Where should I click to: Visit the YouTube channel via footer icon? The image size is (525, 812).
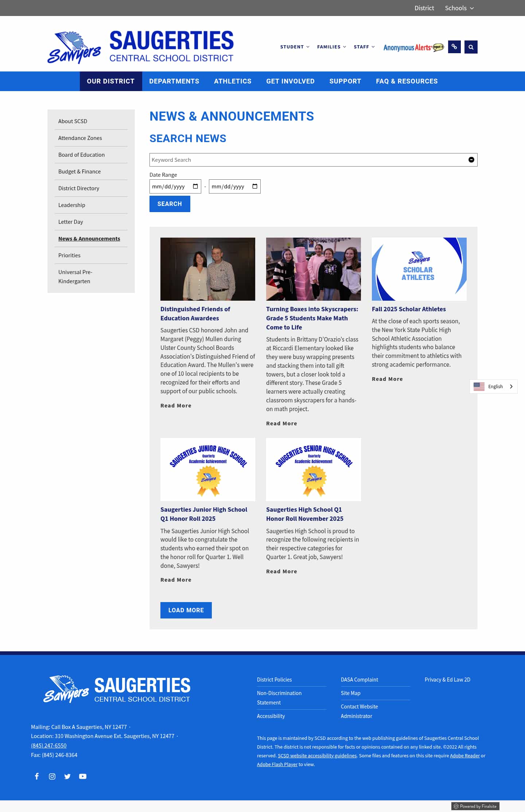83,776
